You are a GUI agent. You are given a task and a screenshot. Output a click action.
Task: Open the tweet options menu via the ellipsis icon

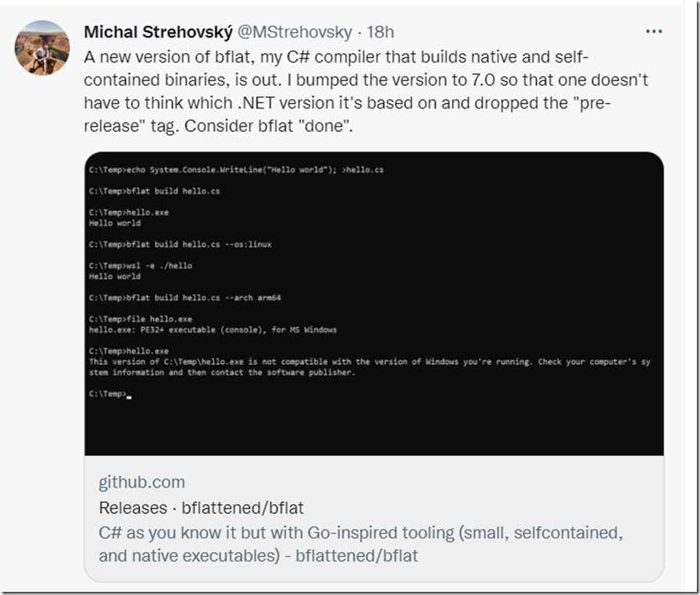point(654,31)
